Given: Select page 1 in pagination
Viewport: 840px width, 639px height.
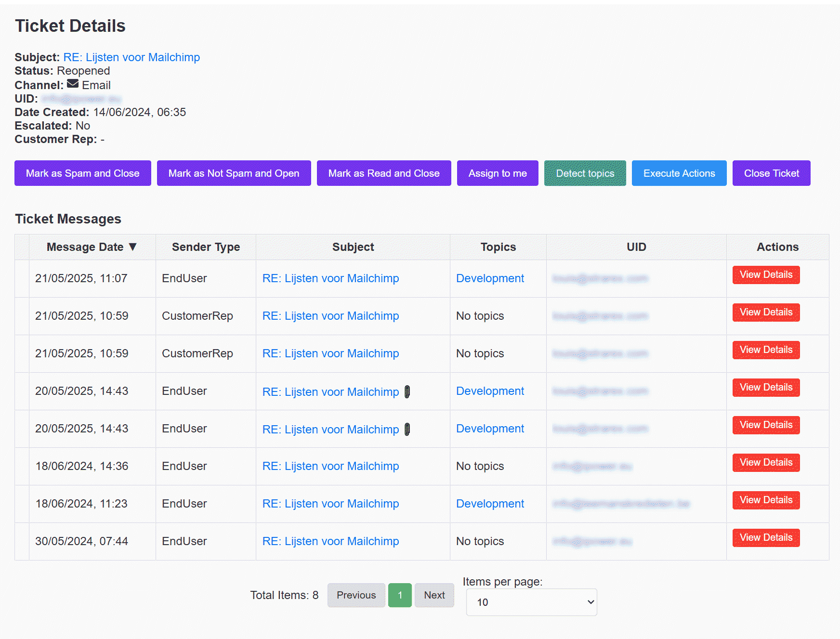Looking at the screenshot, I should pyautogui.click(x=400, y=595).
